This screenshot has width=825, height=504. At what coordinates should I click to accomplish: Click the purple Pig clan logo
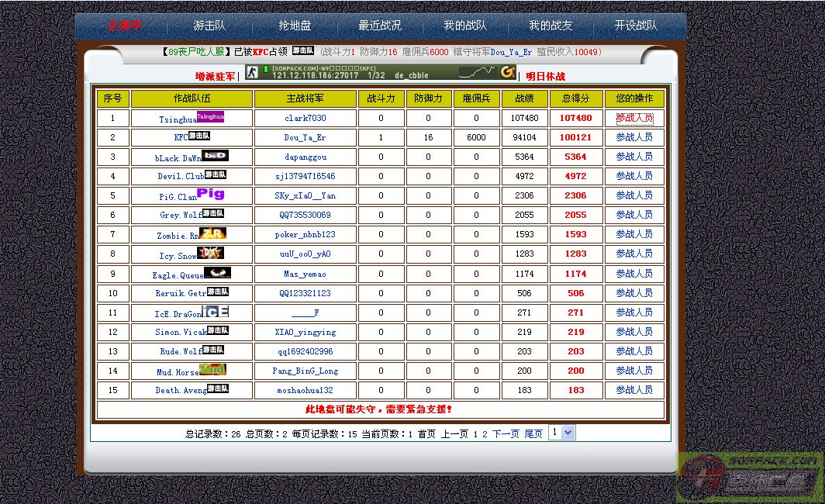click(x=211, y=194)
